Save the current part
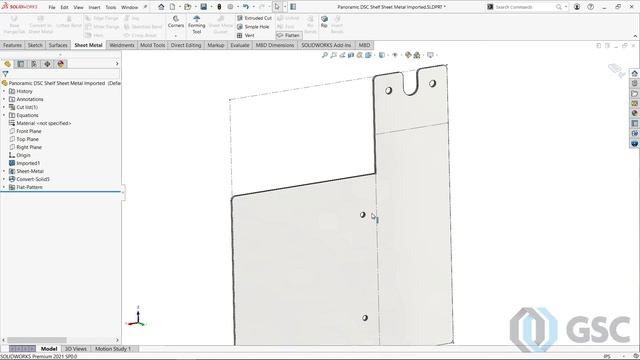 203,7
